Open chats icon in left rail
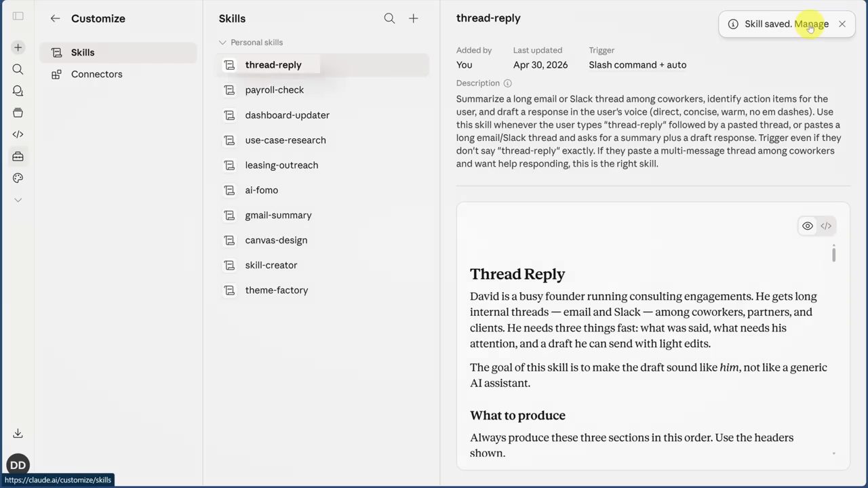The width and height of the screenshot is (868, 488). click(18, 91)
